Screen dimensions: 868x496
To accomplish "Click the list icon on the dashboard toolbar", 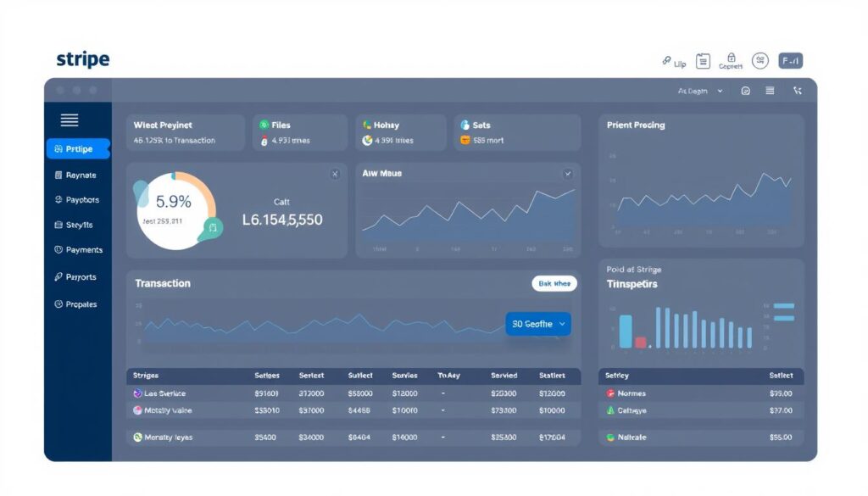I will click(770, 90).
